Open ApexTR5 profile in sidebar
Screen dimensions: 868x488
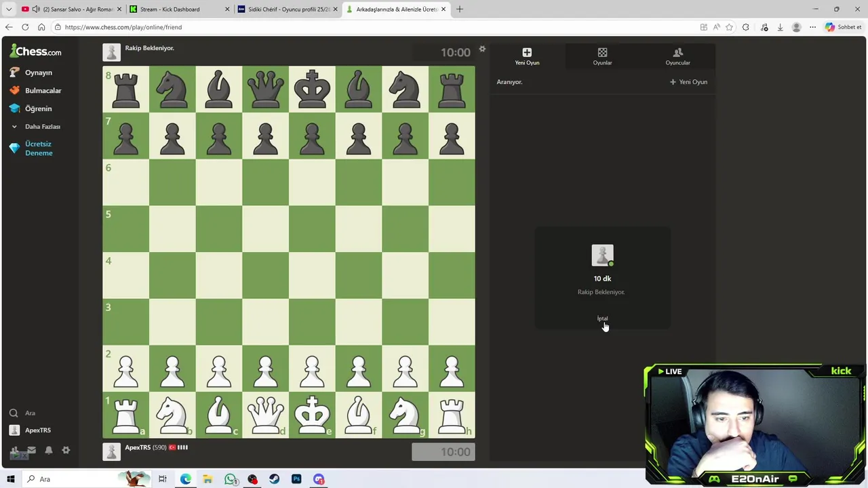pyautogui.click(x=31, y=430)
